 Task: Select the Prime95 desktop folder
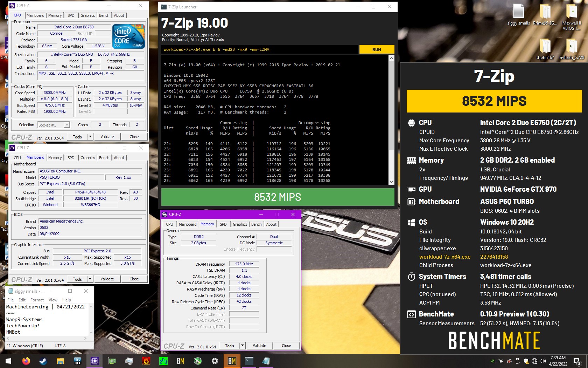[545, 15]
